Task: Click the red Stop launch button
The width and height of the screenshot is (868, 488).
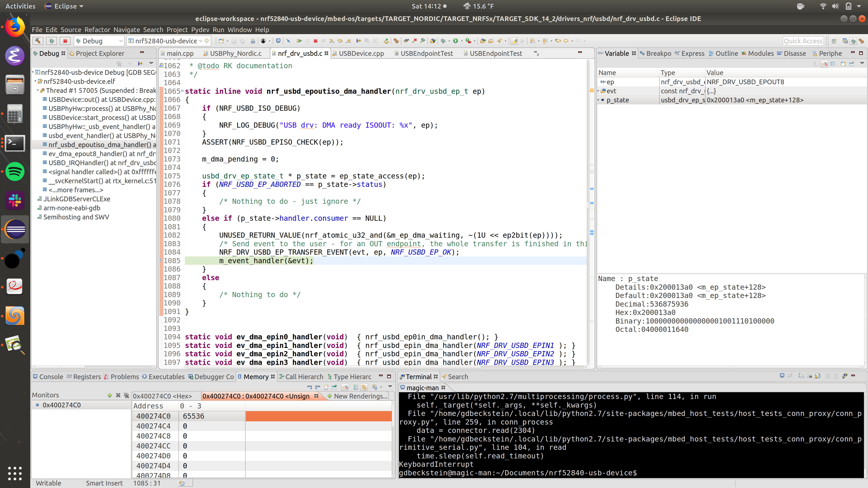Action: click(65, 41)
